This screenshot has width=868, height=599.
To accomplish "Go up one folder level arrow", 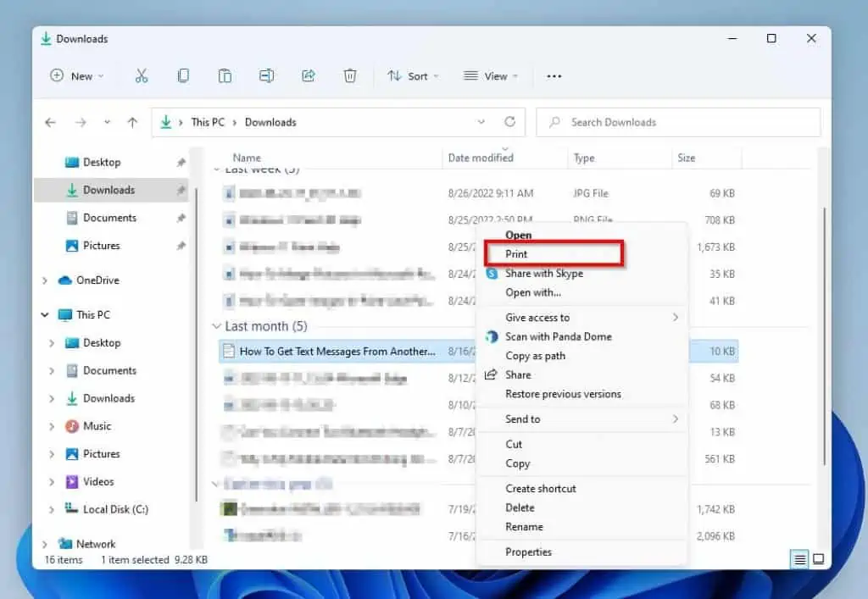I will point(132,122).
